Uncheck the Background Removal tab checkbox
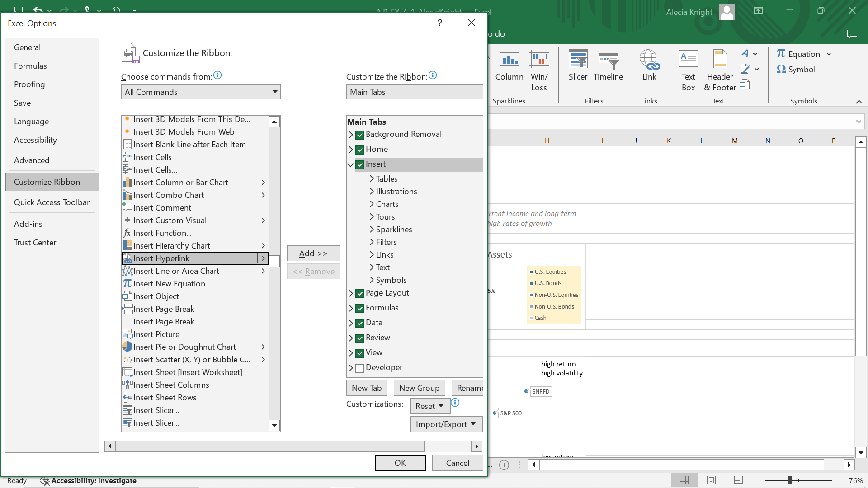Viewport: 868px width, 488px height. [360, 135]
